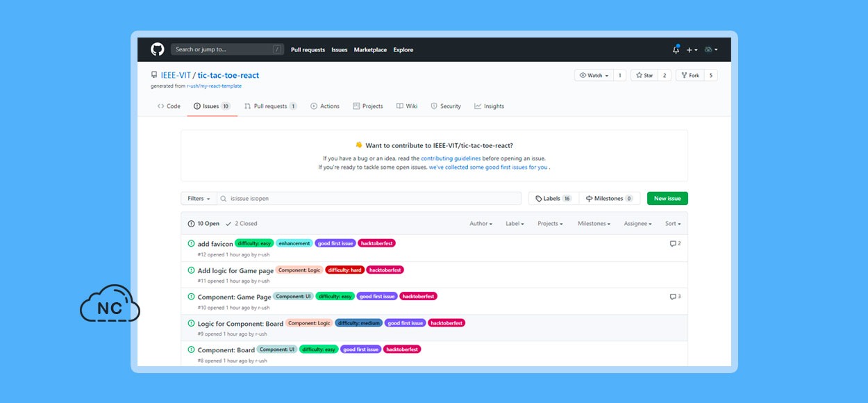
Task: Open the tic-tac-toe-react repository link
Action: 228,75
